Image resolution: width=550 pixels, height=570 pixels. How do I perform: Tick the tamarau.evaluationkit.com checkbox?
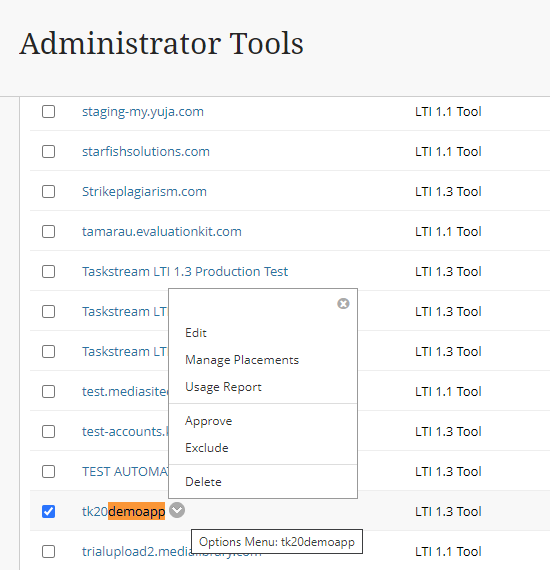tap(48, 232)
